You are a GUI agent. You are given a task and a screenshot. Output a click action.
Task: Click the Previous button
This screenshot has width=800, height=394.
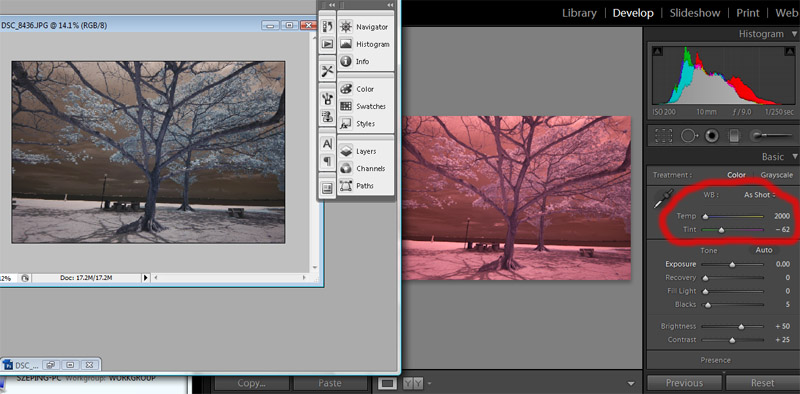tap(684, 383)
